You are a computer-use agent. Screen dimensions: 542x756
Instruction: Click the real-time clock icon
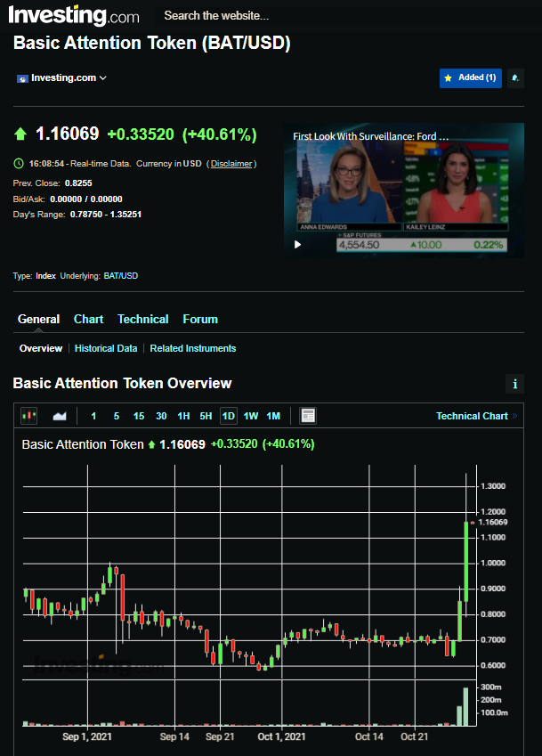(19, 164)
